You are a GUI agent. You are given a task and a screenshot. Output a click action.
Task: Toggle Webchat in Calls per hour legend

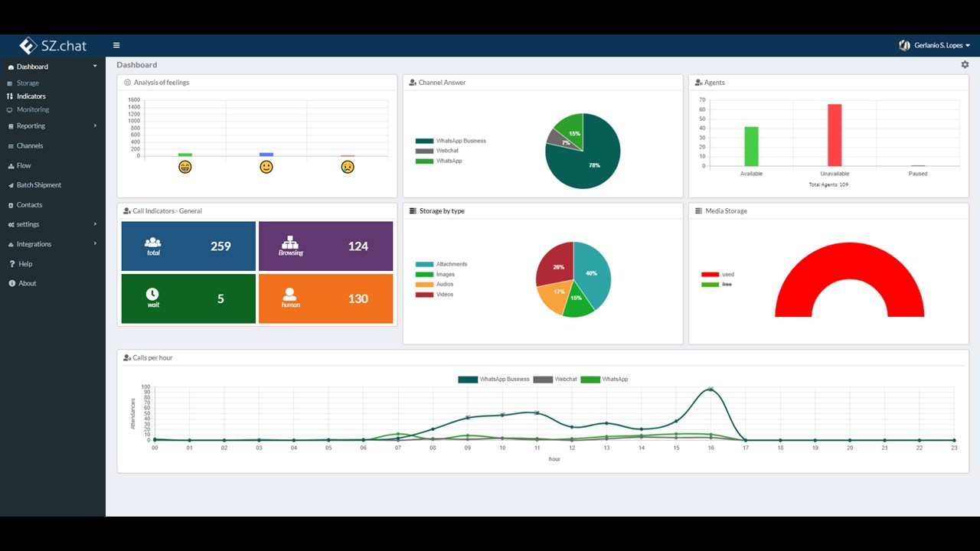pyautogui.click(x=555, y=380)
